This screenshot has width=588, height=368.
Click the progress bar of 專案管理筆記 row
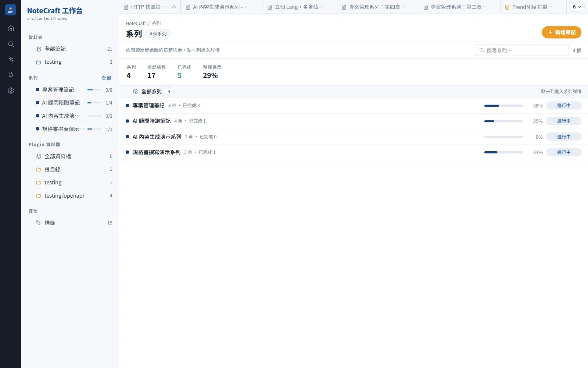pos(504,106)
